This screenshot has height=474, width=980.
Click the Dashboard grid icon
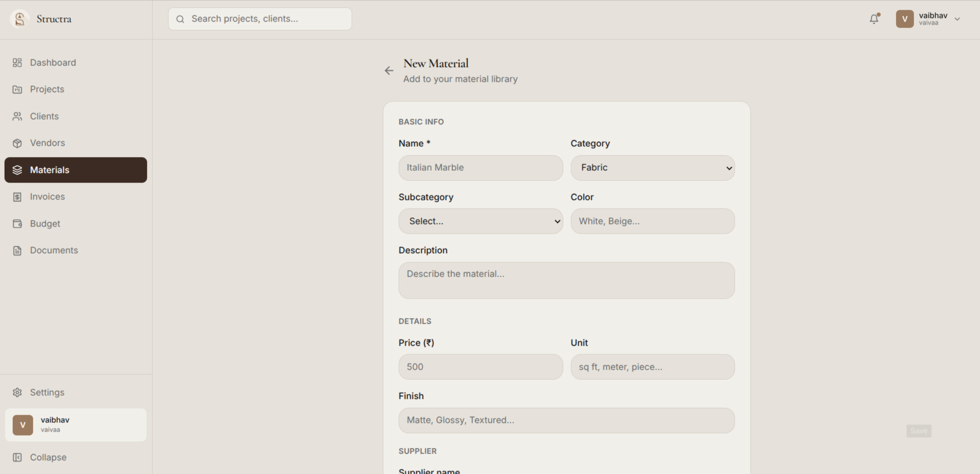point(17,62)
